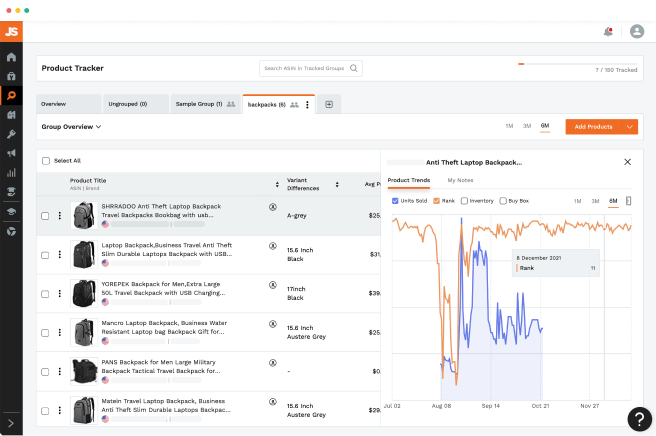Open the backpacks group three-dot menu
The height and width of the screenshot is (436, 656).
(x=307, y=104)
